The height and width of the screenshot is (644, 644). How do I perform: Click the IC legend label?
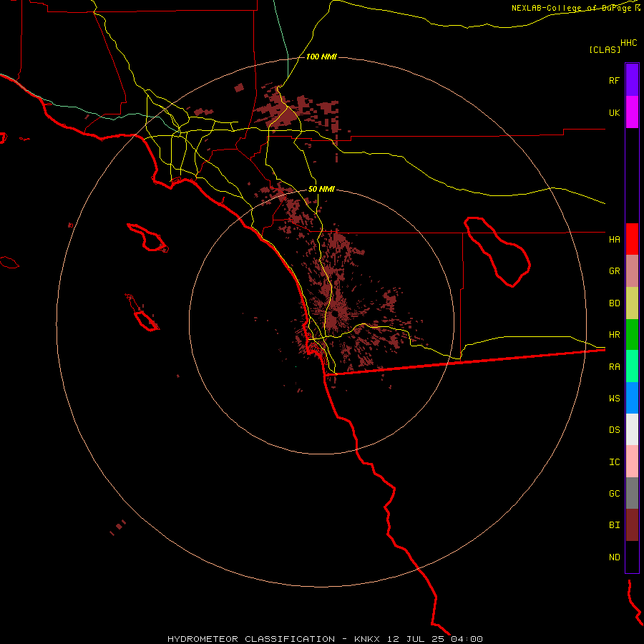(x=615, y=462)
